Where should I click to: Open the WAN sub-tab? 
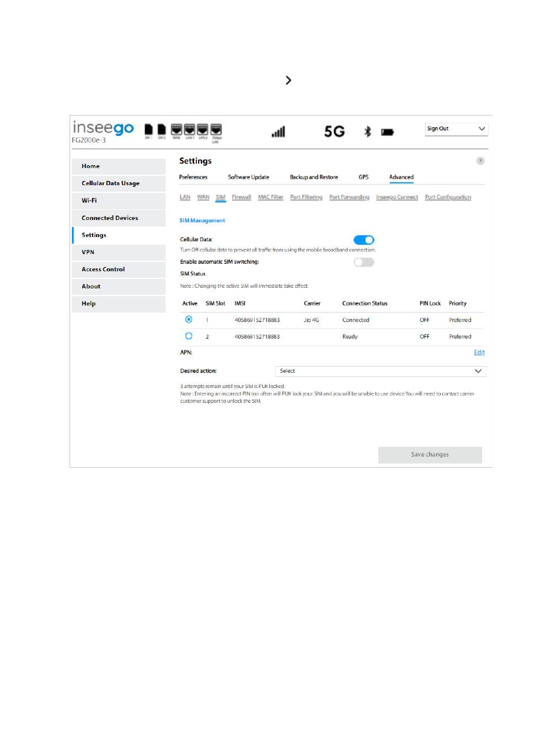click(x=203, y=197)
